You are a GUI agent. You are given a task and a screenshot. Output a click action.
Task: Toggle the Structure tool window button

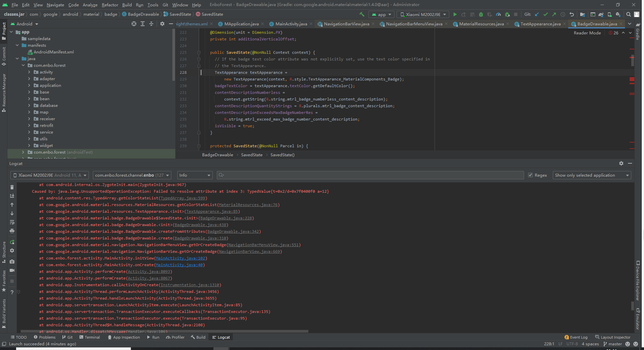click(x=4, y=252)
